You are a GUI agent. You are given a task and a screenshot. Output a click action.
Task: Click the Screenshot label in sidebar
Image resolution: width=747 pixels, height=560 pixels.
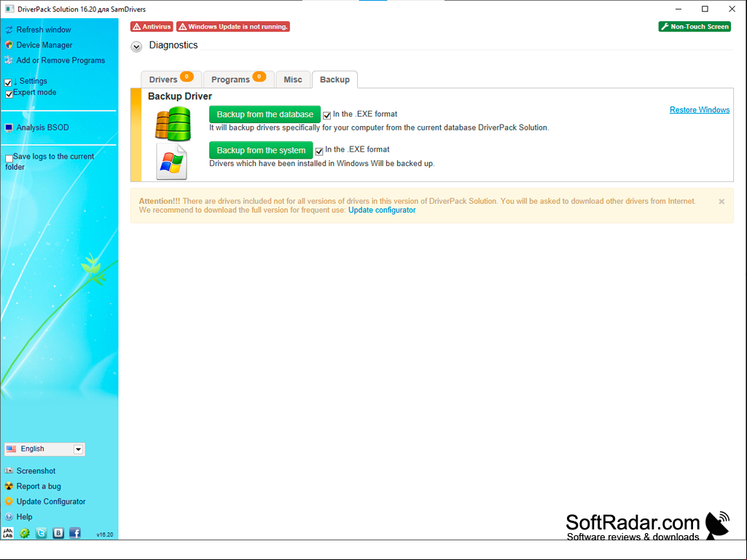(36, 470)
